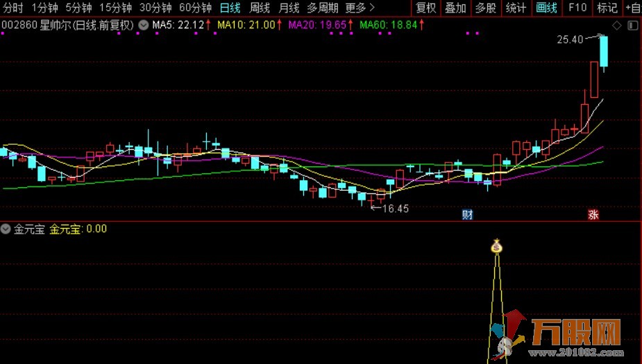Select the 60分钟 period tab
642x364 pixels.
[195, 8]
